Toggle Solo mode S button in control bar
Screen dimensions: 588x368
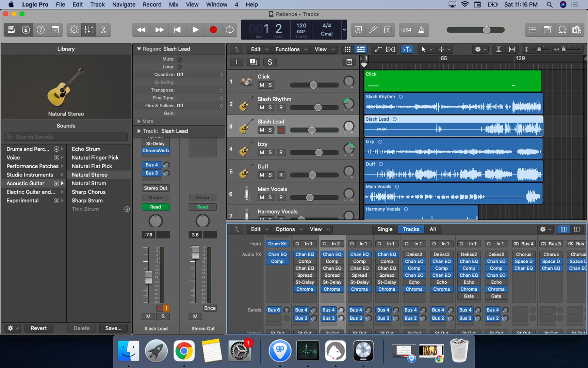(x=388, y=30)
